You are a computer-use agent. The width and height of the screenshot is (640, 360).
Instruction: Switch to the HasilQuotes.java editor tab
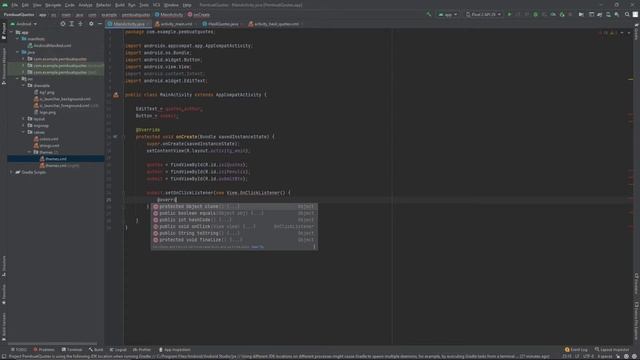click(x=222, y=24)
